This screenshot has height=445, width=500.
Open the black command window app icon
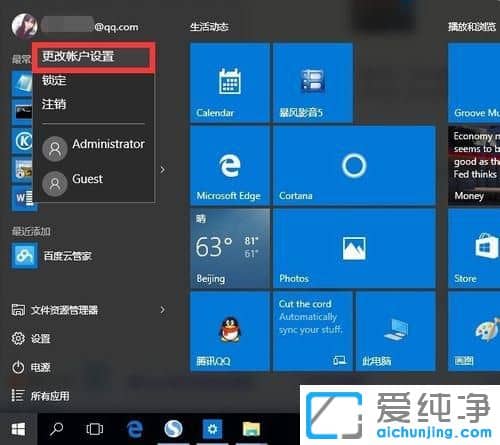[22, 112]
